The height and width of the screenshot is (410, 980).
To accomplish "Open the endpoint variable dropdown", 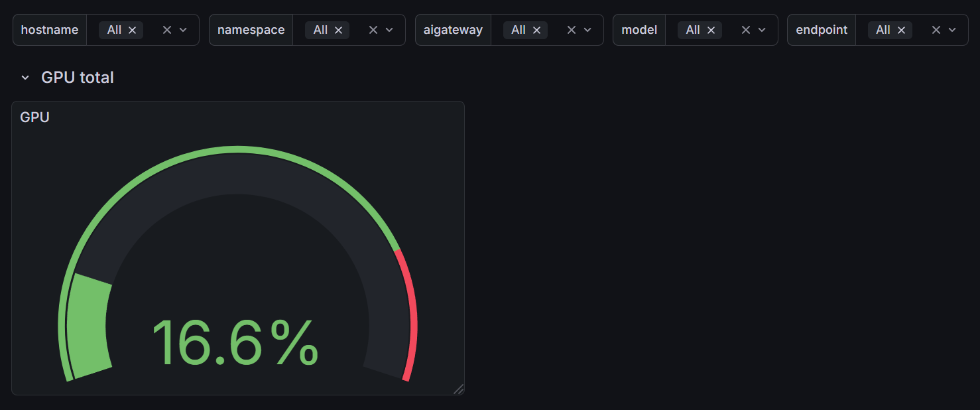I will pos(953,30).
